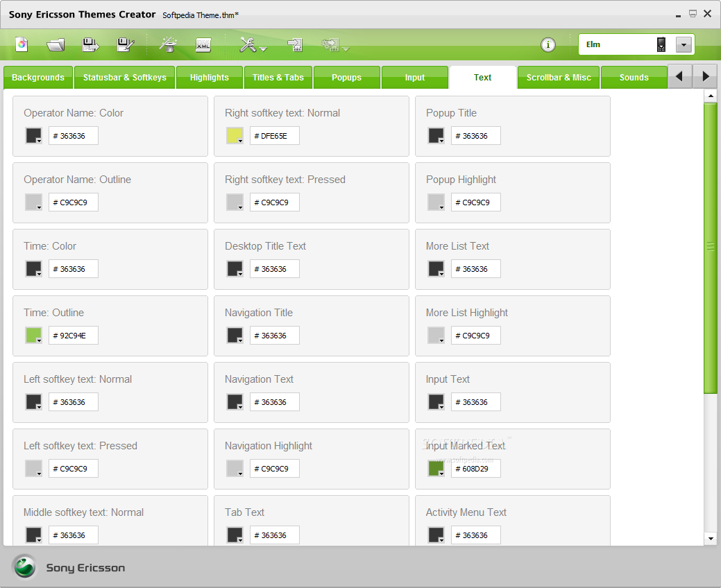The width and height of the screenshot is (721, 588).
Task: Click the Sony Ericsson logo orb
Action: tap(24, 567)
